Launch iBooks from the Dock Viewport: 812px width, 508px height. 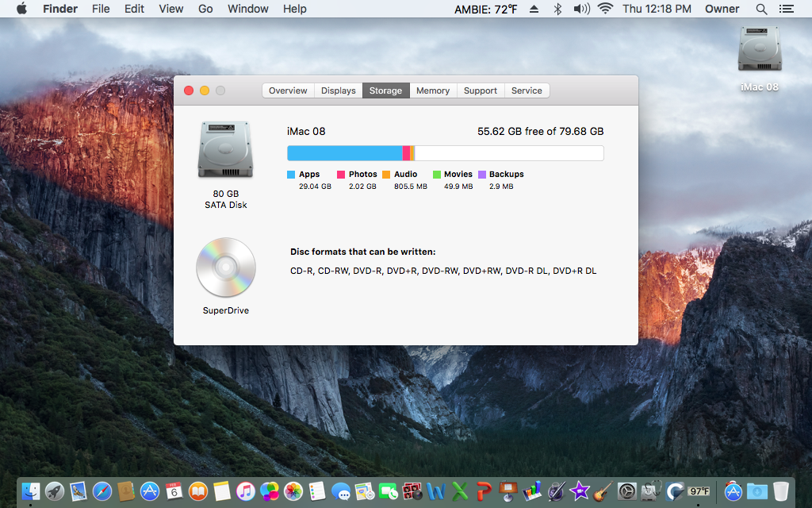[x=197, y=491]
